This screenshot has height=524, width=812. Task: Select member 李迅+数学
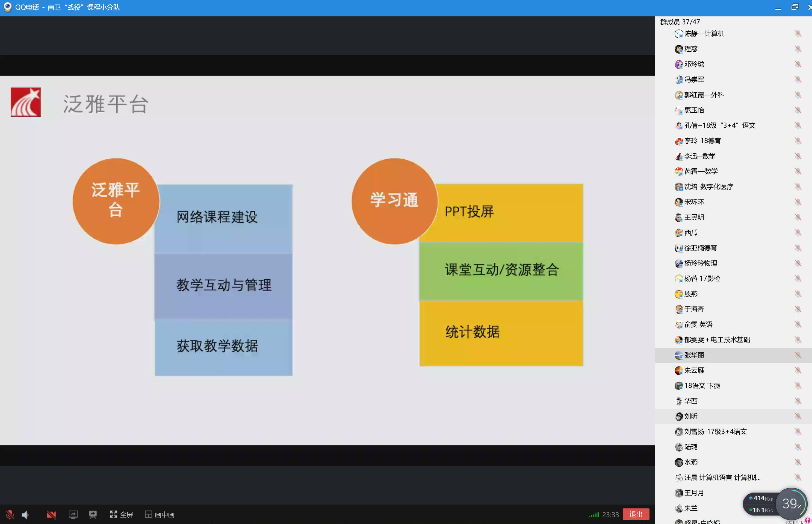733,156
